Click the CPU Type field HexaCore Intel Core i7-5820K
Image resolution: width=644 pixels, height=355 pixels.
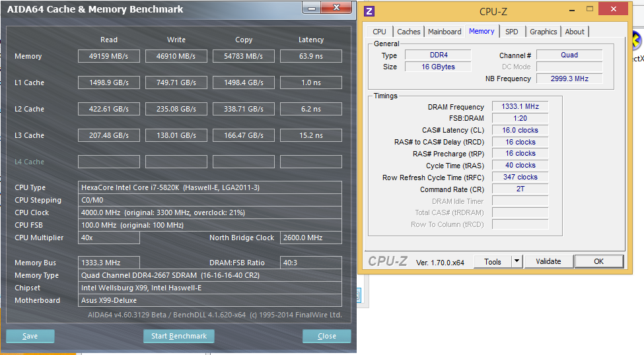point(210,187)
